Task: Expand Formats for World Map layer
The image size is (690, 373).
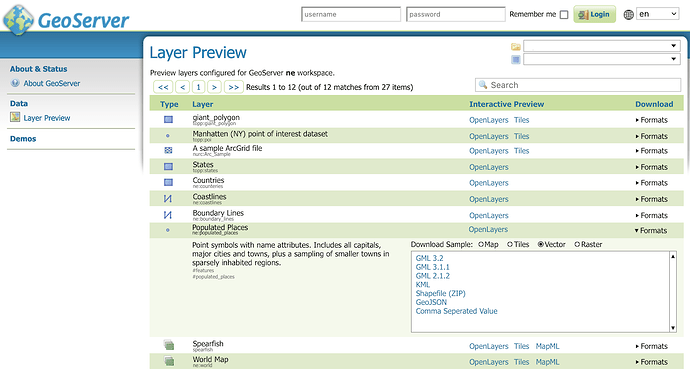Action: [x=652, y=362]
